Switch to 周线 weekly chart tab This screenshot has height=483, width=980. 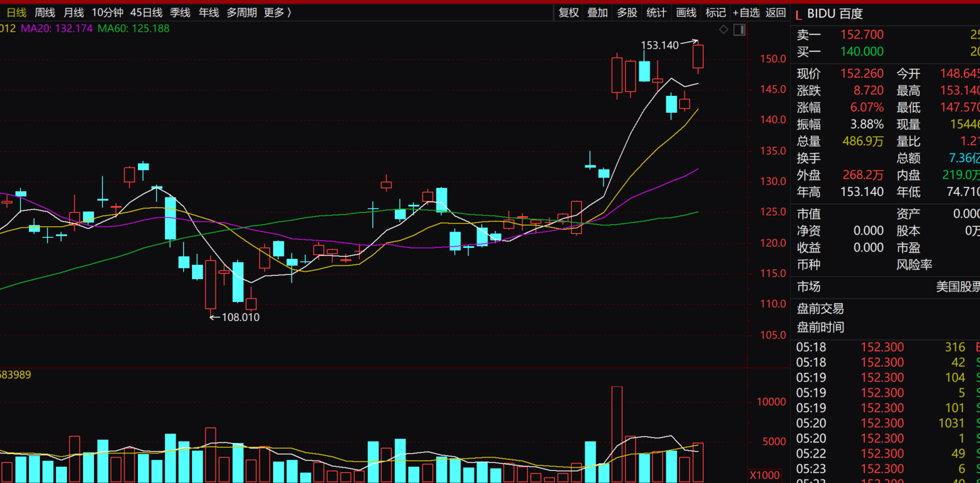tap(45, 12)
